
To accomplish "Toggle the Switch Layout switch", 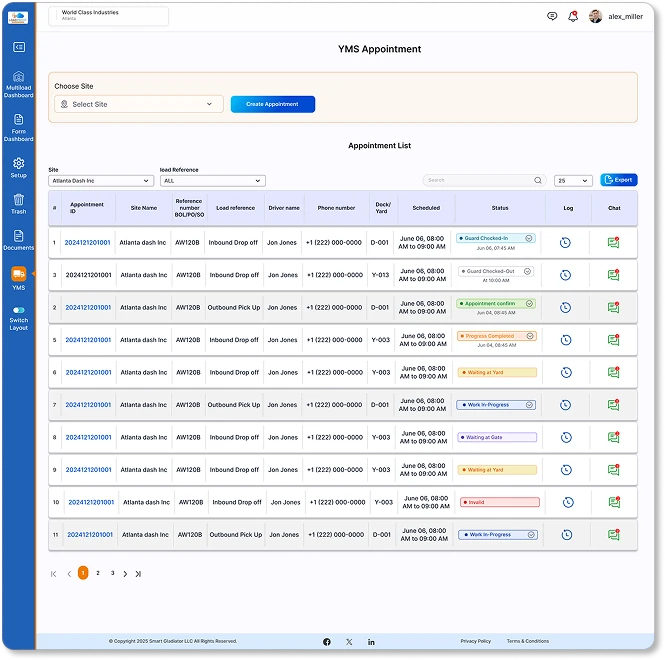I will (19, 310).
